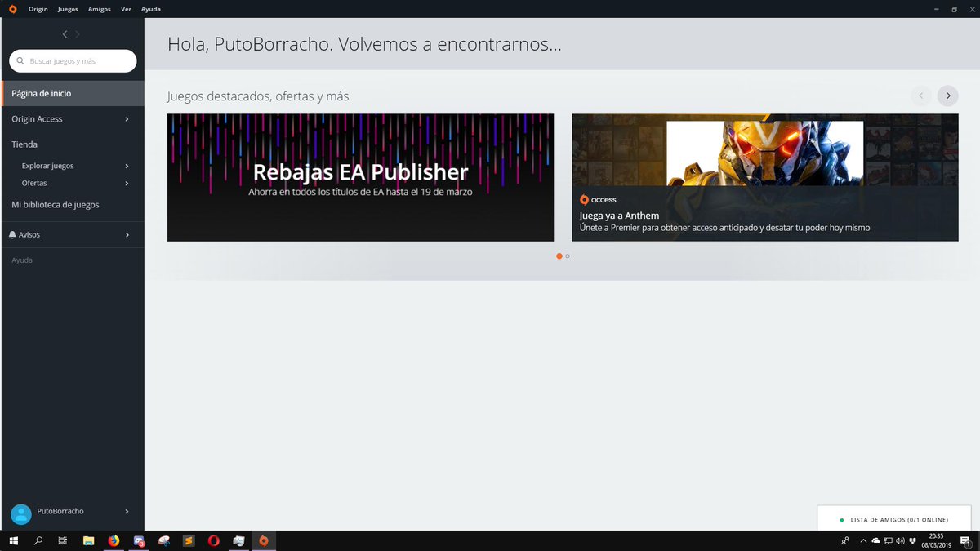Select the first carousel page dot
Screen dimensions: 980x551
(x=559, y=256)
